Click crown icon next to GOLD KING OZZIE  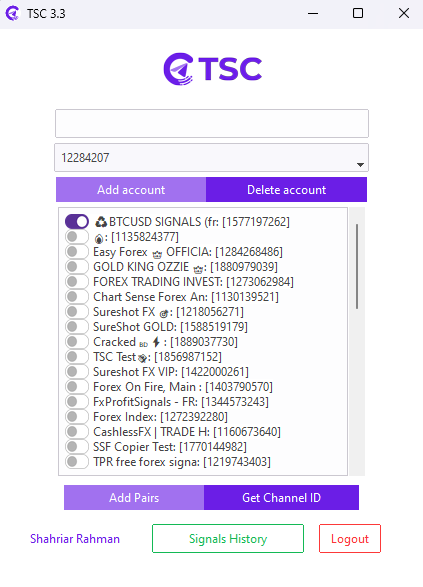pyautogui.click(x=198, y=269)
